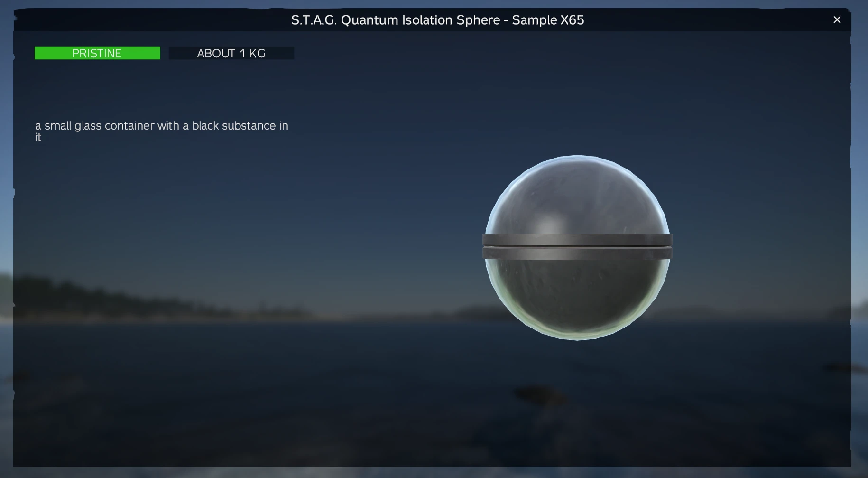868x478 pixels.
Task: Click the ABOUT 1 KG weight label
Action: 231,53
